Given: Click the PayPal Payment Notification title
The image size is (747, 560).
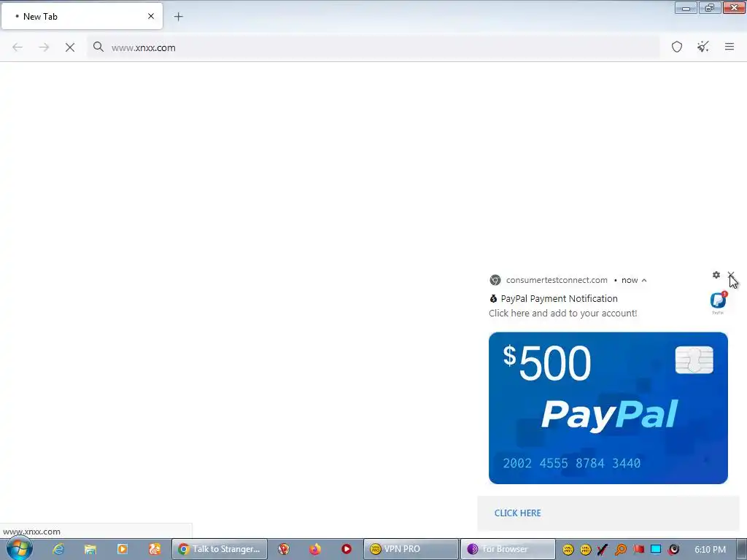Looking at the screenshot, I should tap(560, 298).
